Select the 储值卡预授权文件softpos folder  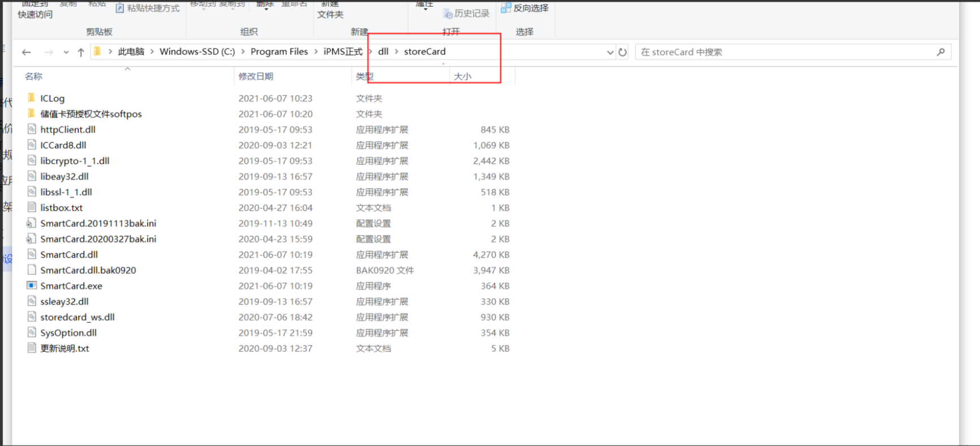coord(90,114)
